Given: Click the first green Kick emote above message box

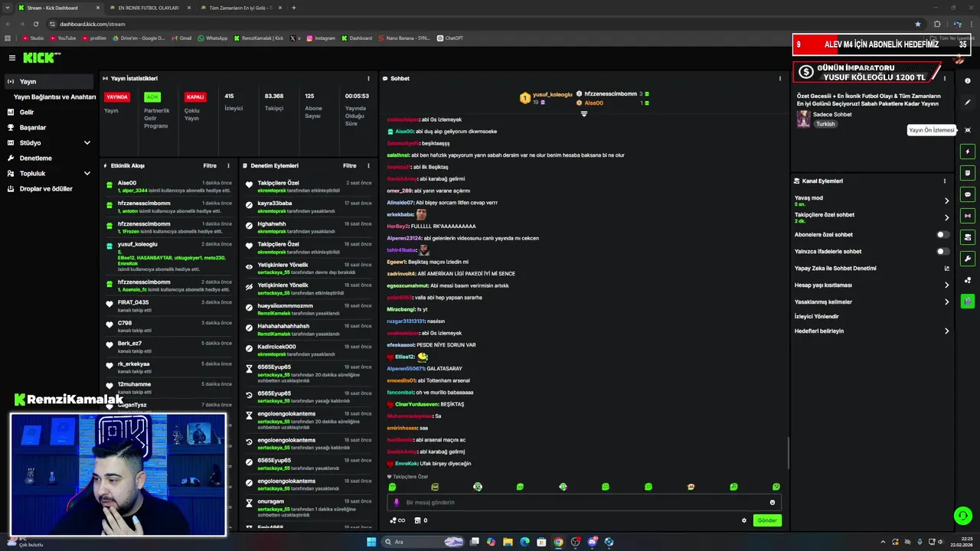Looking at the screenshot, I should click(392, 487).
